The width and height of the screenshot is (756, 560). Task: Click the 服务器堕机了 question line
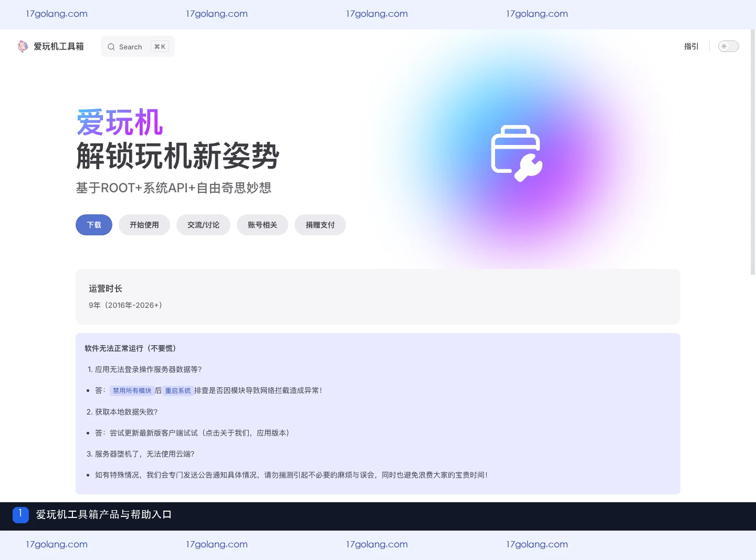(144, 454)
